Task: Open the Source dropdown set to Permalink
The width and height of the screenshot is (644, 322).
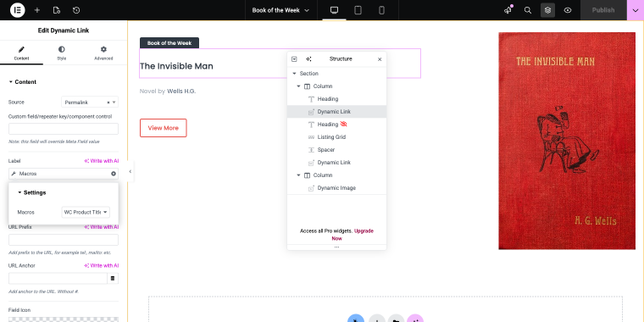Action: click(x=90, y=102)
